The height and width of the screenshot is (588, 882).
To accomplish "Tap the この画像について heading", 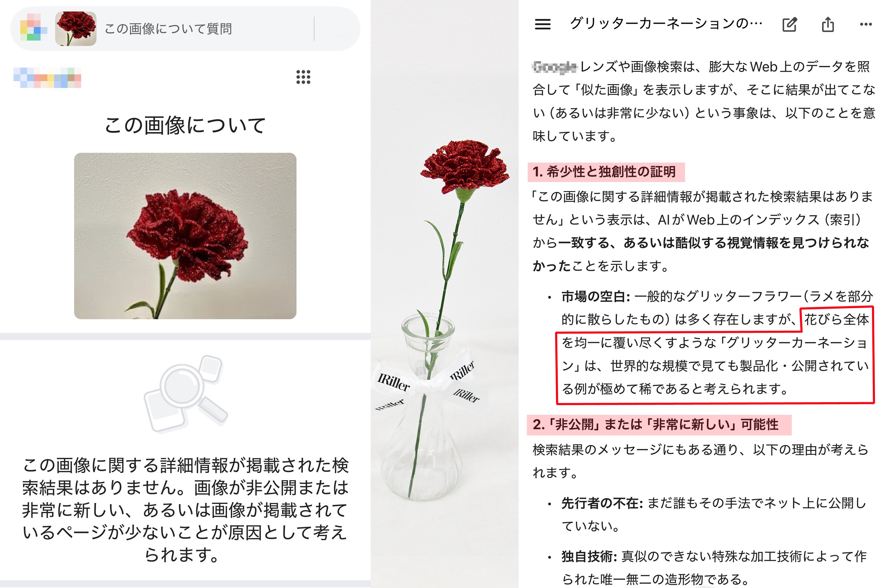I will point(185,125).
